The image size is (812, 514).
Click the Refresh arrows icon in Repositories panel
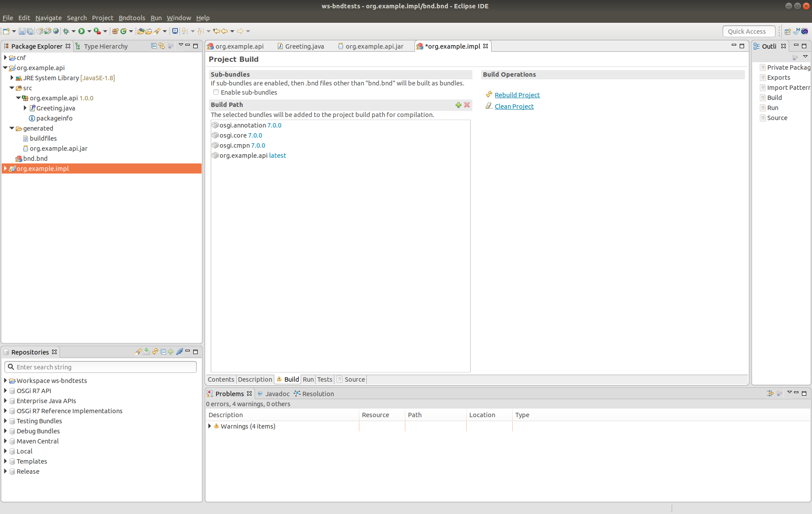click(x=155, y=352)
